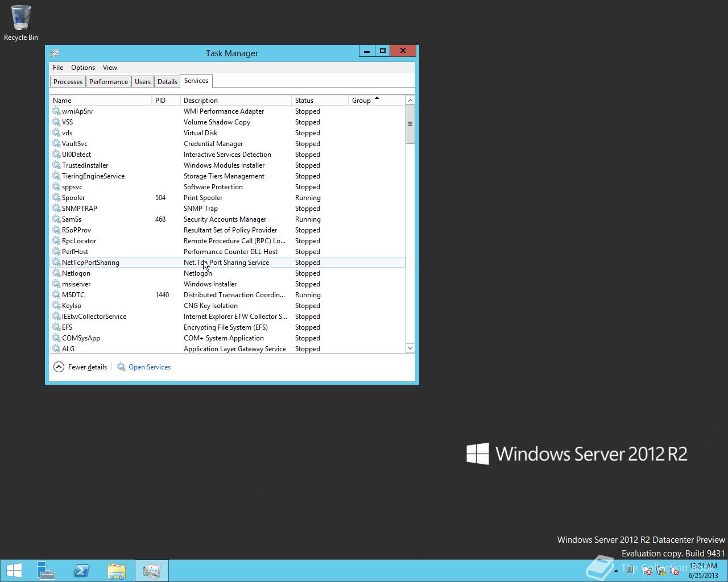This screenshot has width=728, height=582.
Task: Click the Task Manager title bar icon
Action: pos(55,53)
